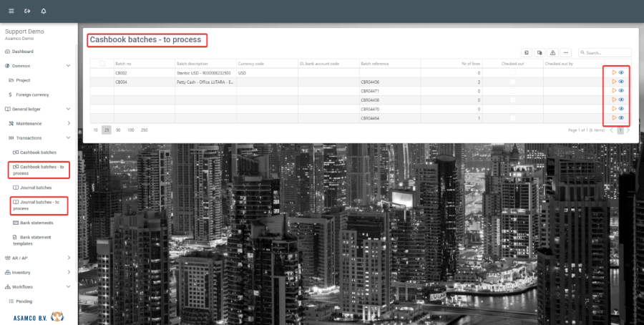The height and width of the screenshot is (325, 644).
Task: Process batch CBR04464 with the play icon
Action: click(x=614, y=117)
